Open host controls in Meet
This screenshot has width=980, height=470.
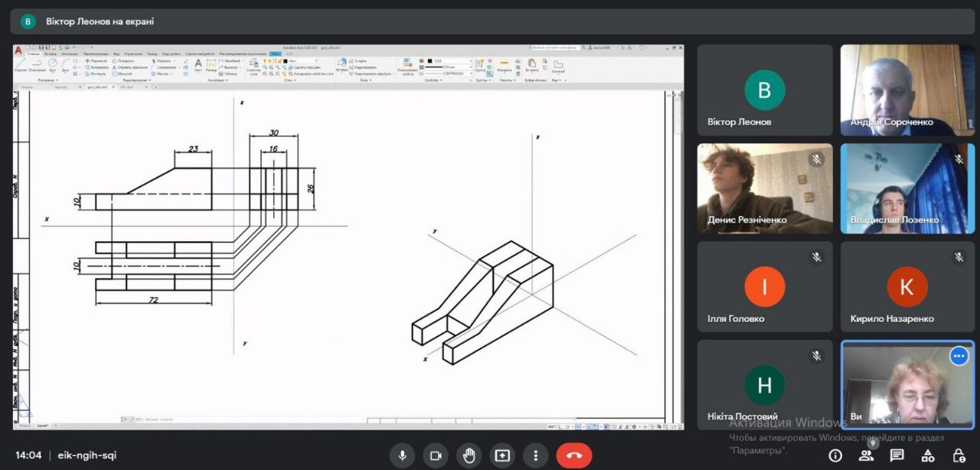click(x=958, y=455)
